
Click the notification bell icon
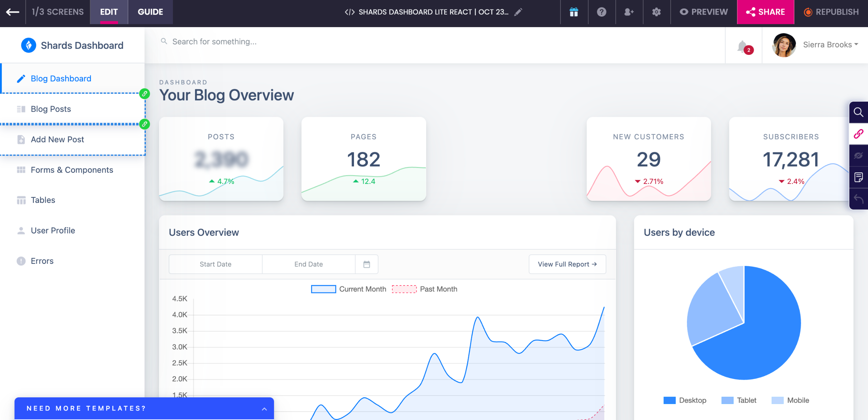743,46
